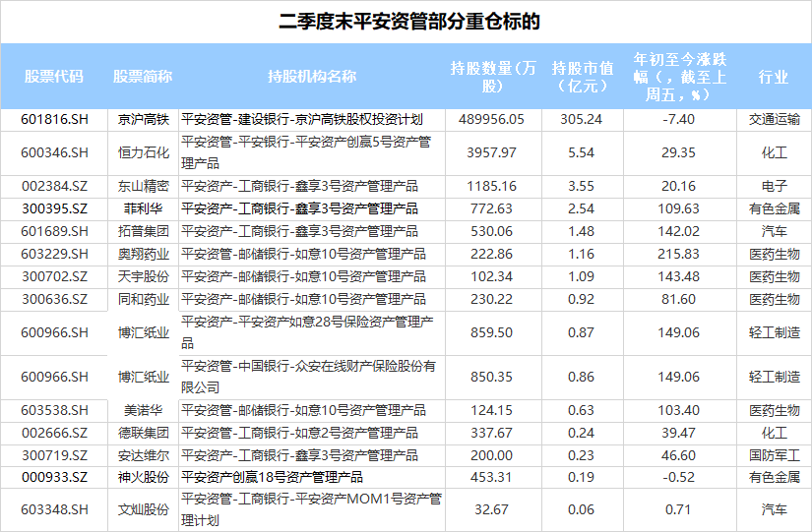Click stock name 同和药业
Viewport: 812px width, 532px height.
tap(144, 300)
